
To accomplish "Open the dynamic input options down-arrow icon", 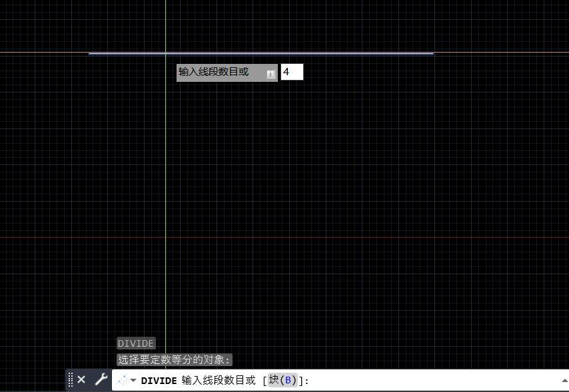I will (271, 74).
